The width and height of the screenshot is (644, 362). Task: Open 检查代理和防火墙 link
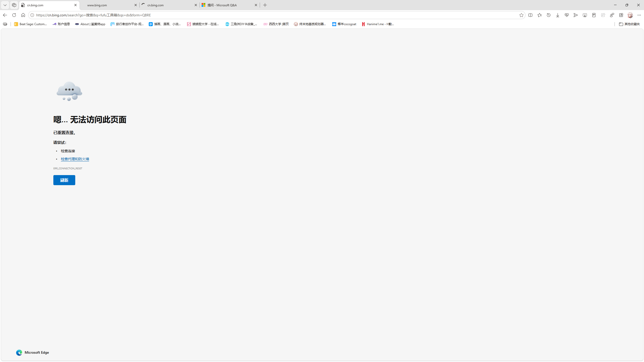[x=75, y=159]
